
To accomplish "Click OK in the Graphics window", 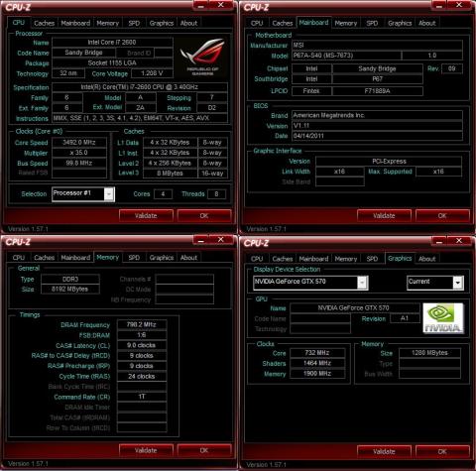I will tap(442, 452).
